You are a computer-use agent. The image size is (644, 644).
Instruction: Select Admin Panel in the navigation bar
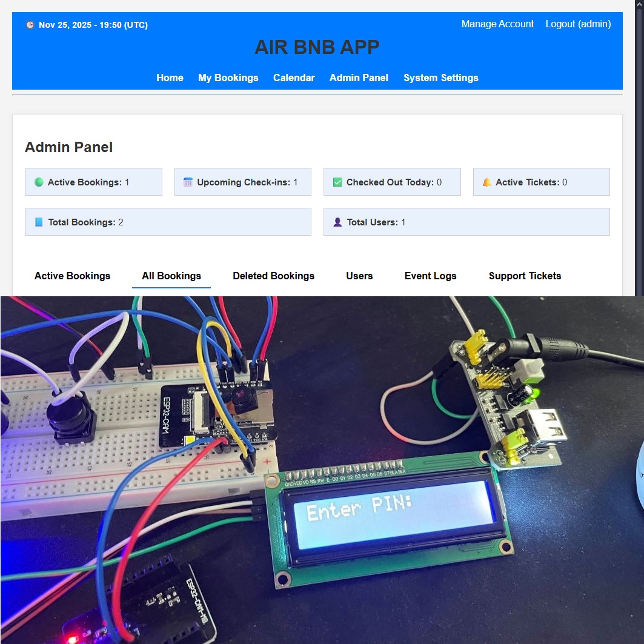pyautogui.click(x=359, y=78)
